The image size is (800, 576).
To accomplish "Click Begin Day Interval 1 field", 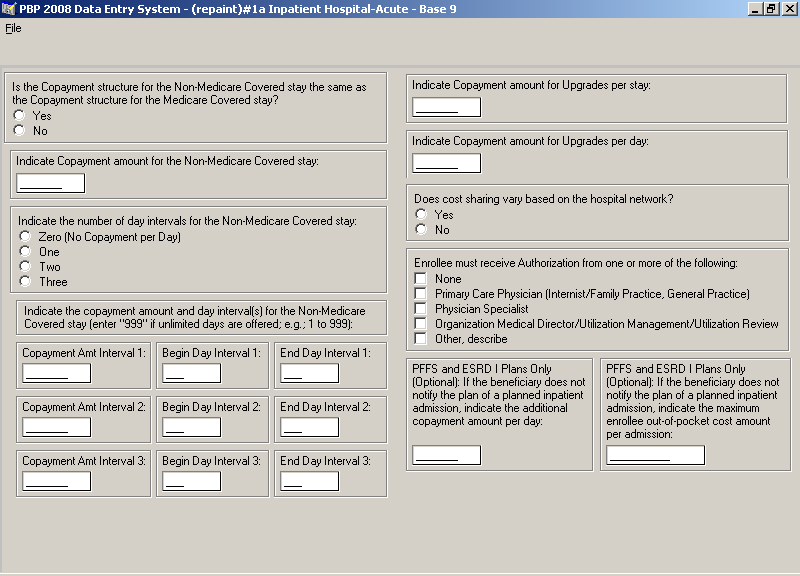I will [x=191, y=373].
